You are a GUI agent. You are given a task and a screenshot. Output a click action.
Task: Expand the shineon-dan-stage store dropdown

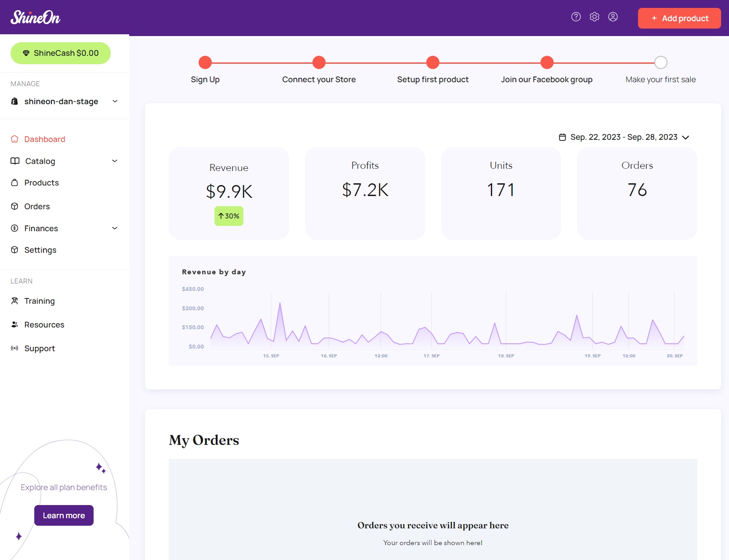[x=65, y=102]
